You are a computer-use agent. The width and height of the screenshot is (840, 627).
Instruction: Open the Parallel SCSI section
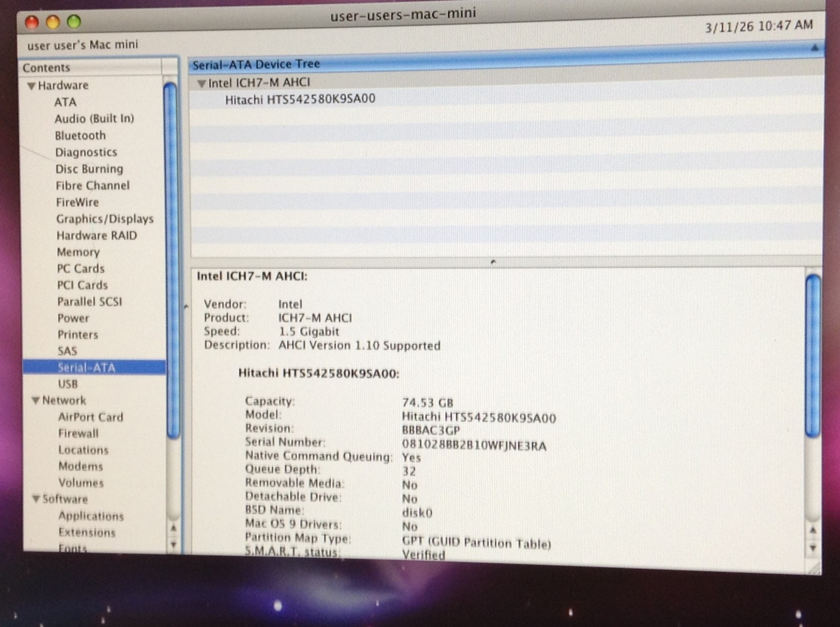(90, 302)
